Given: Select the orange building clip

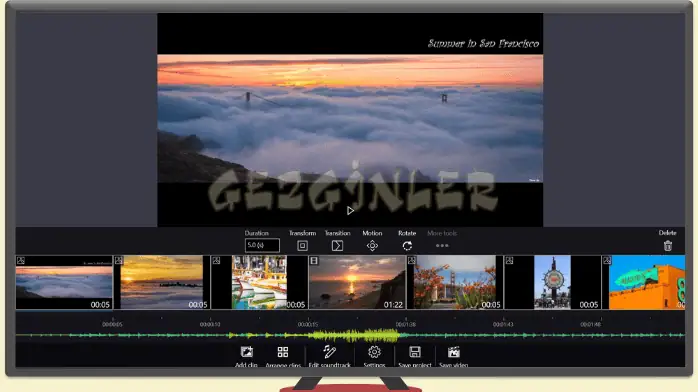Looking at the screenshot, I should 644,282.
